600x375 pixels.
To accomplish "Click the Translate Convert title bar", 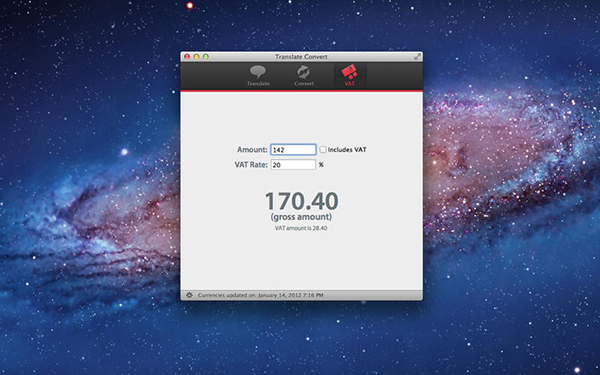I will tap(302, 57).
